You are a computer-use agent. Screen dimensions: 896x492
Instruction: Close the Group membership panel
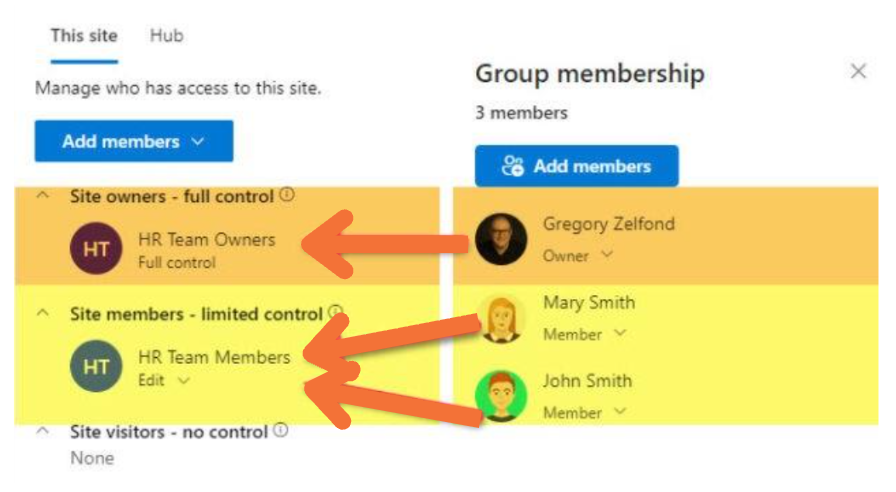[858, 72]
